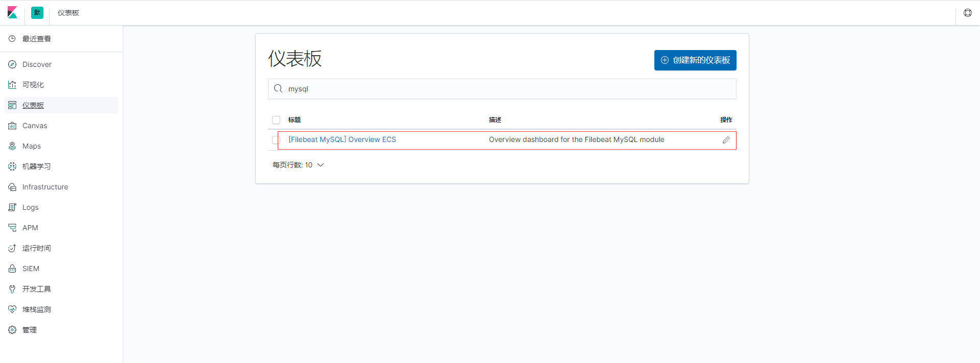This screenshot has height=363, width=980.
Task: Click the SIEM lock icon
Action: [x=12, y=269]
